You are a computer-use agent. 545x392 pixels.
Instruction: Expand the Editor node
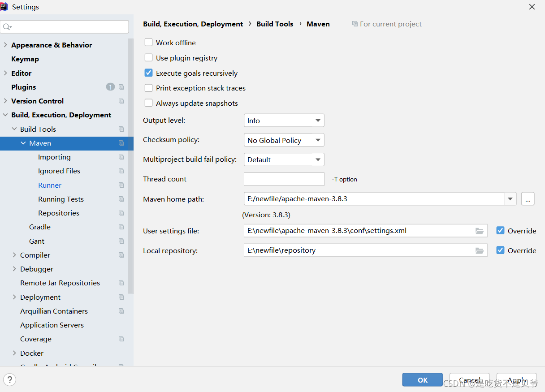pyautogui.click(x=5, y=73)
